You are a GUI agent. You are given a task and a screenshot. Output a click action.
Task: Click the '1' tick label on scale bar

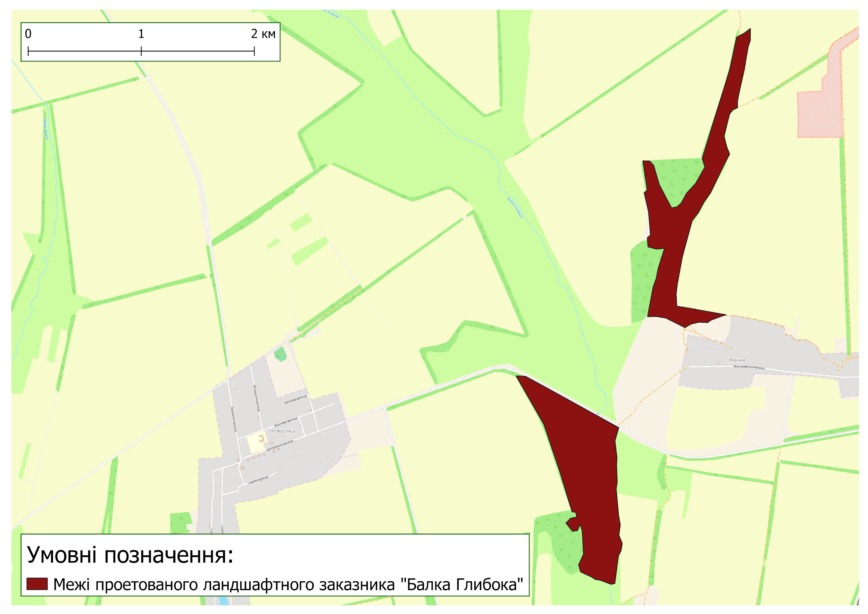[141, 34]
